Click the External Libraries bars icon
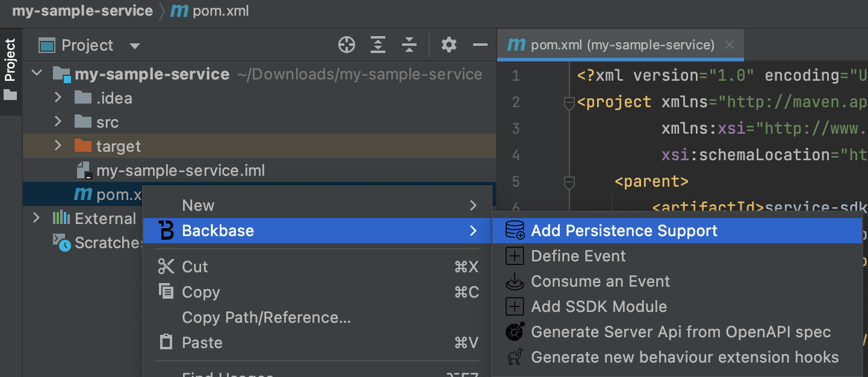Screen dimensions: 868x377 pos(61,218)
